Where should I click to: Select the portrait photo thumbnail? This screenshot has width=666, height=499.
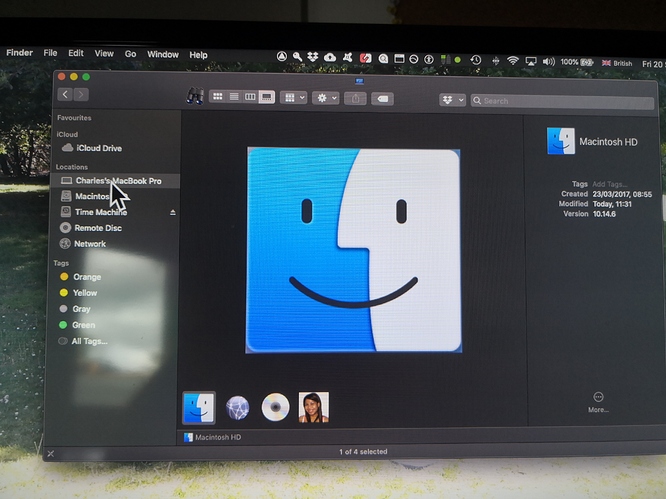pos(313,407)
